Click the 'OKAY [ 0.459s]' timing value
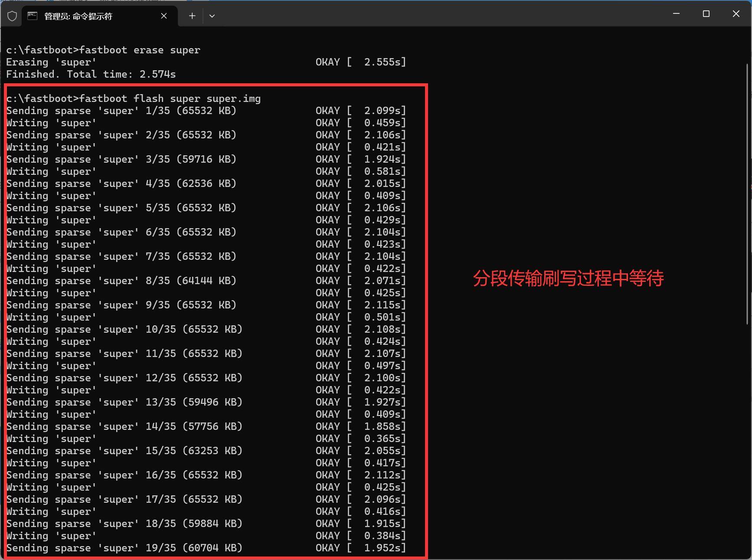Image resolution: width=752 pixels, height=560 pixels. (x=361, y=123)
